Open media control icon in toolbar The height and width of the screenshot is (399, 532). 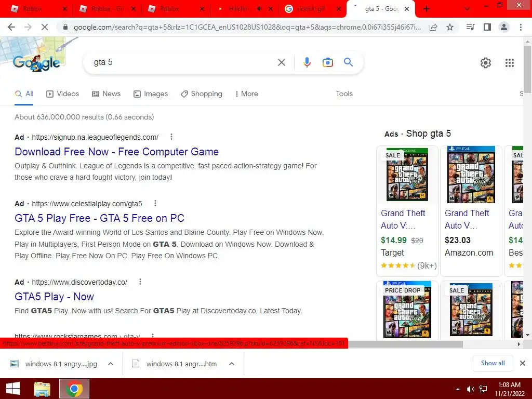tap(470, 27)
